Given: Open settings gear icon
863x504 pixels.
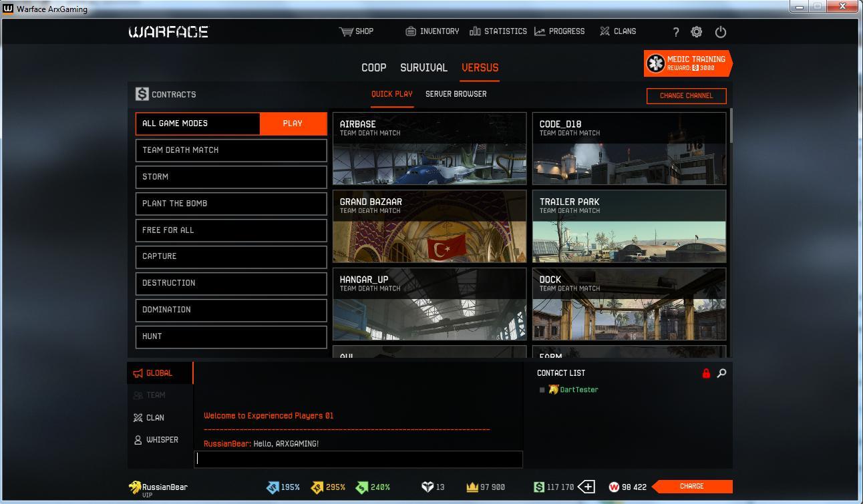Looking at the screenshot, I should click(697, 32).
